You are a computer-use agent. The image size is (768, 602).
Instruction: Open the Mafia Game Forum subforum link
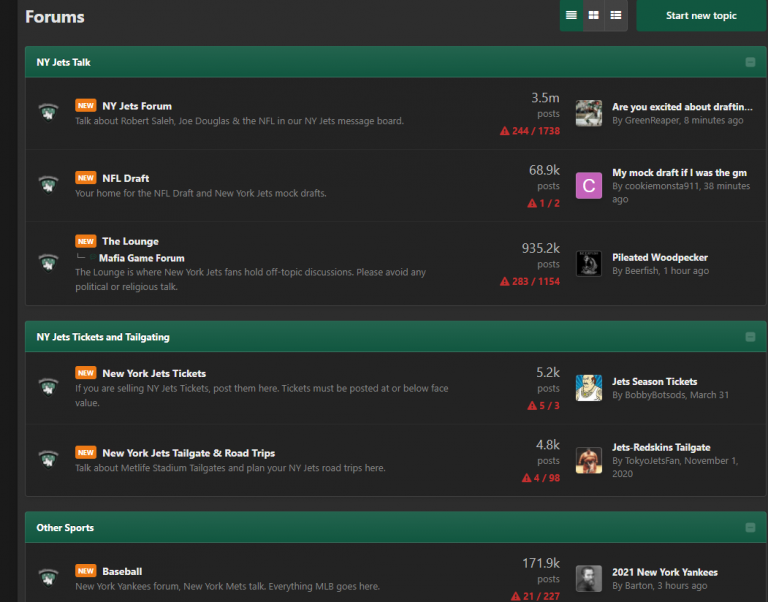[x=141, y=258]
